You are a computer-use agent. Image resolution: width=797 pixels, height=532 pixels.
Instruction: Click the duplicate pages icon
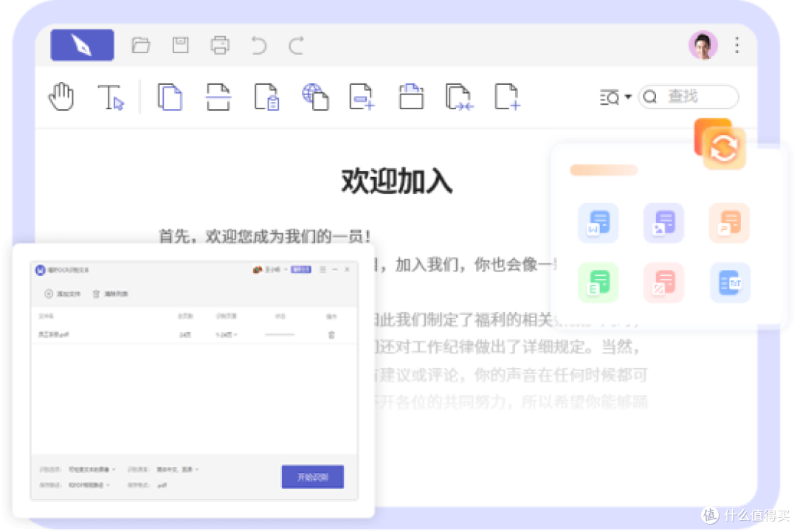coord(170,97)
